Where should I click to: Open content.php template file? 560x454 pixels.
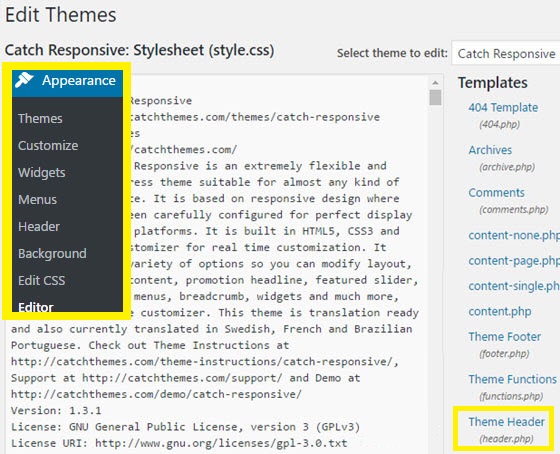500,311
